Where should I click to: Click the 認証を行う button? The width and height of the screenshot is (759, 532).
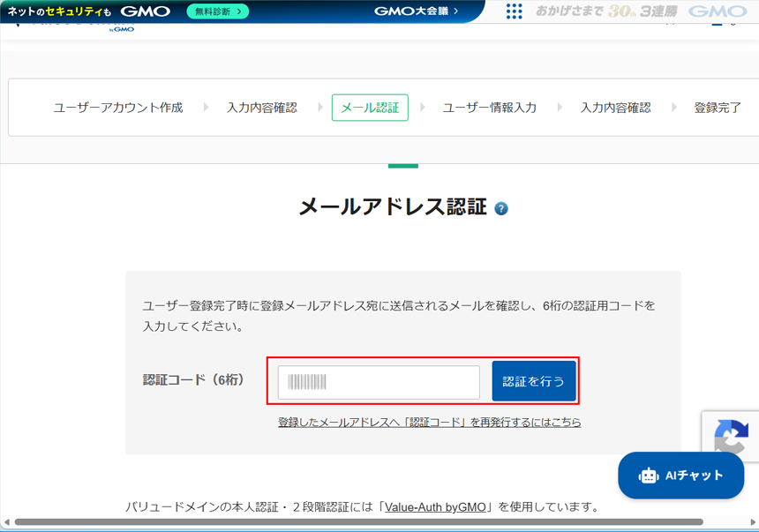pos(534,381)
